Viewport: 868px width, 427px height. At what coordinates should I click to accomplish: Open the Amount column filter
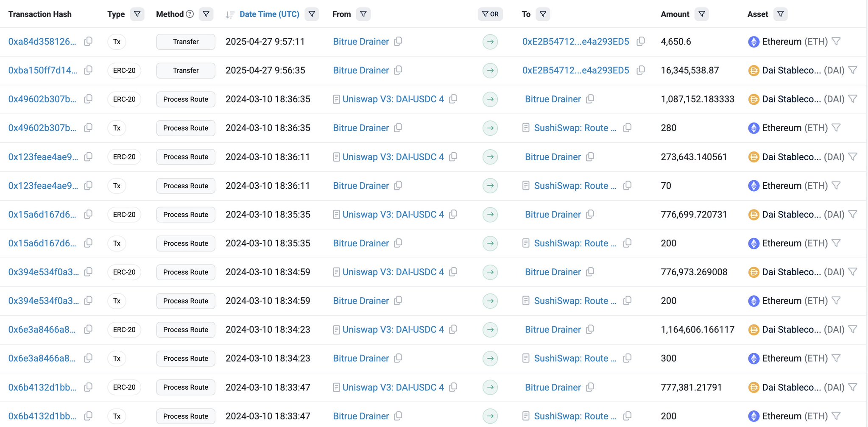coord(702,14)
